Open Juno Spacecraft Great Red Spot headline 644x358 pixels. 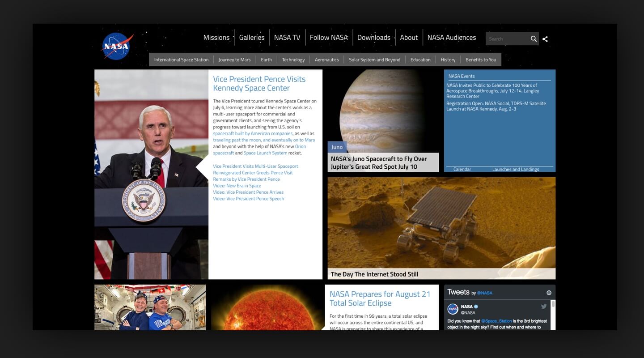point(379,162)
